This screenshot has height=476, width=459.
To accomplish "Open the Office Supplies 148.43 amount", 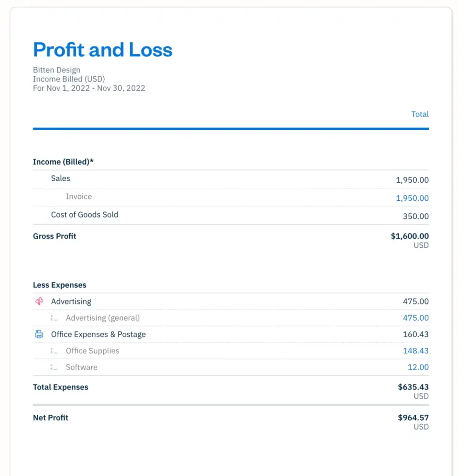I will (416, 351).
